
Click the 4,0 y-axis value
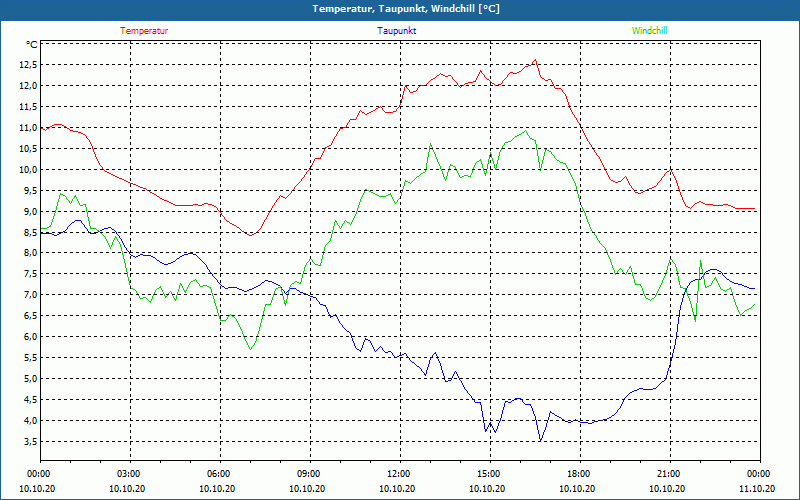click(x=30, y=420)
